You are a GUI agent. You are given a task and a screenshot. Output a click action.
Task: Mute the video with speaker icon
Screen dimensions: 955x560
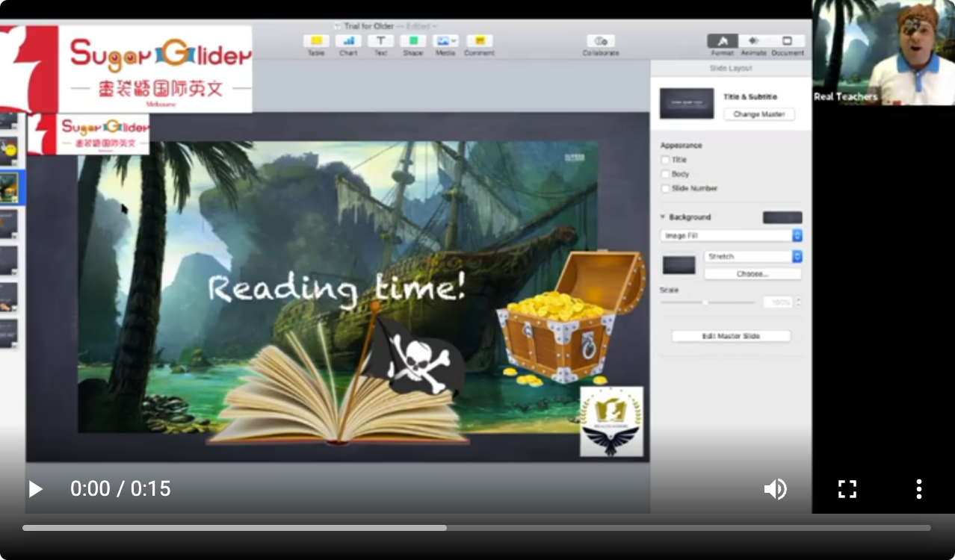775,489
